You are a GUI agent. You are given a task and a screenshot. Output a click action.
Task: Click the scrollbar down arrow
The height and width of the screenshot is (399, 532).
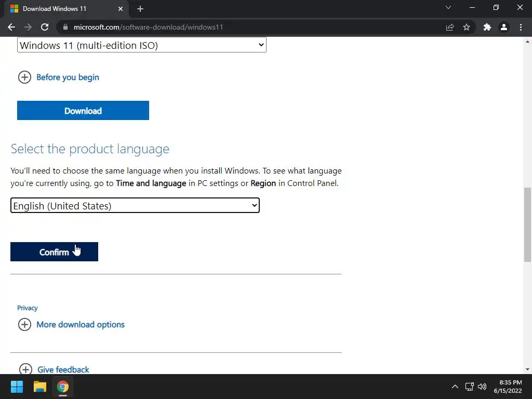[x=527, y=369]
